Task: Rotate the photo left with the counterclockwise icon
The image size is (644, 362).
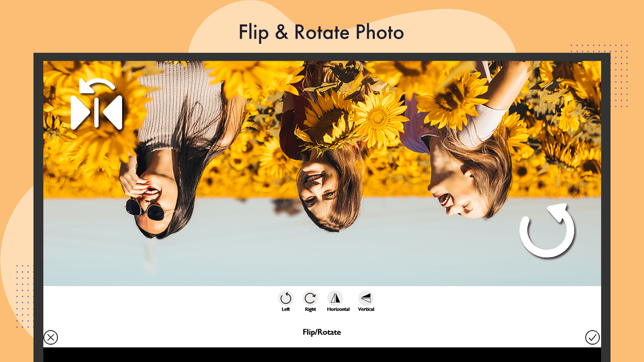Action: pos(286,298)
